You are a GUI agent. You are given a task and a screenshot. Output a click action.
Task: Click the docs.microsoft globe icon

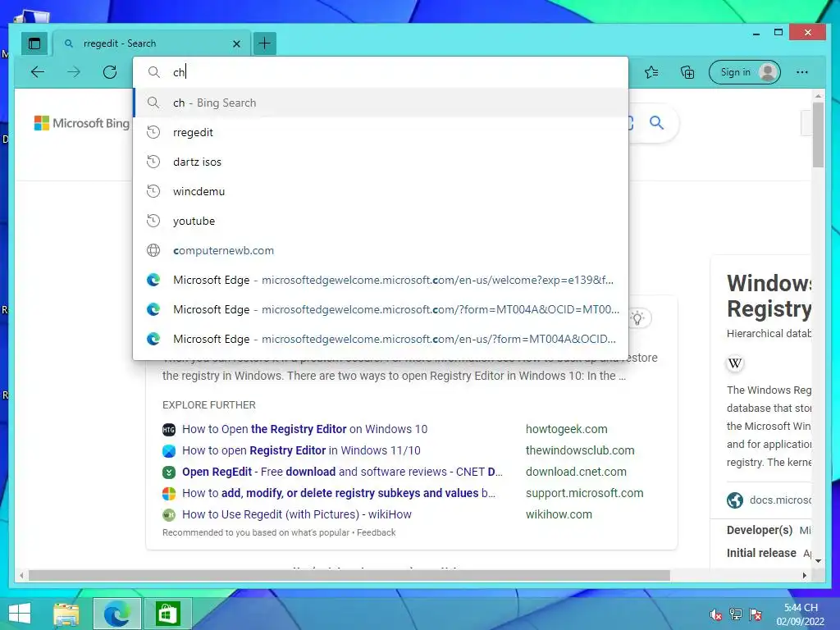click(735, 500)
